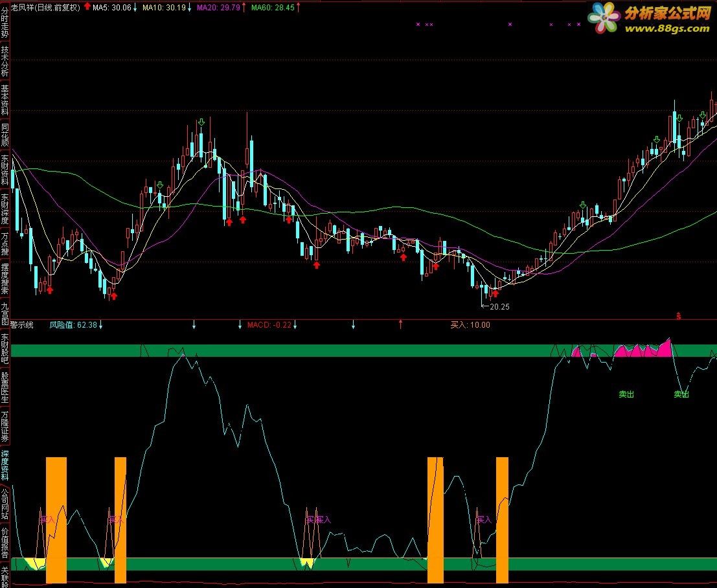Image resolution: width=717 pixels, height=588 pixels.
Task: Open the 东财股吧 side tab
Action: tap(5, 348)
